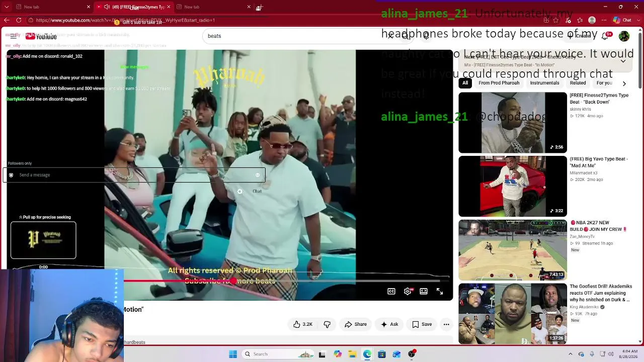Select the All filter chip
Image resolution: width=644 pixels, height=362 pixels.
click(x=465, y=83)
